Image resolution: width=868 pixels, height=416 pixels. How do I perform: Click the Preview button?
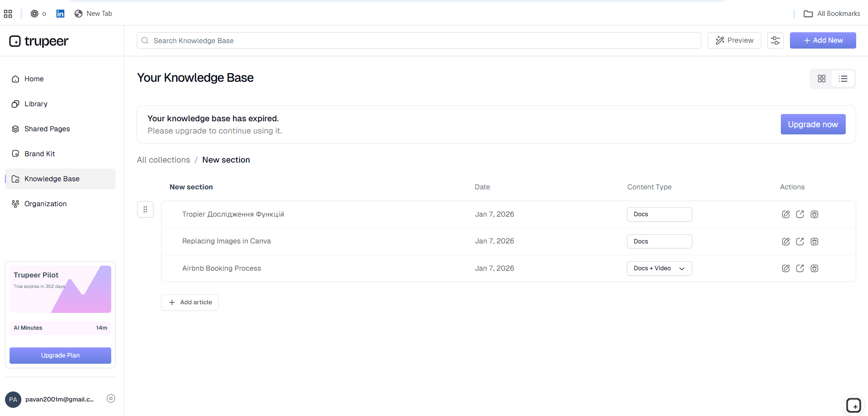[734, 40]
